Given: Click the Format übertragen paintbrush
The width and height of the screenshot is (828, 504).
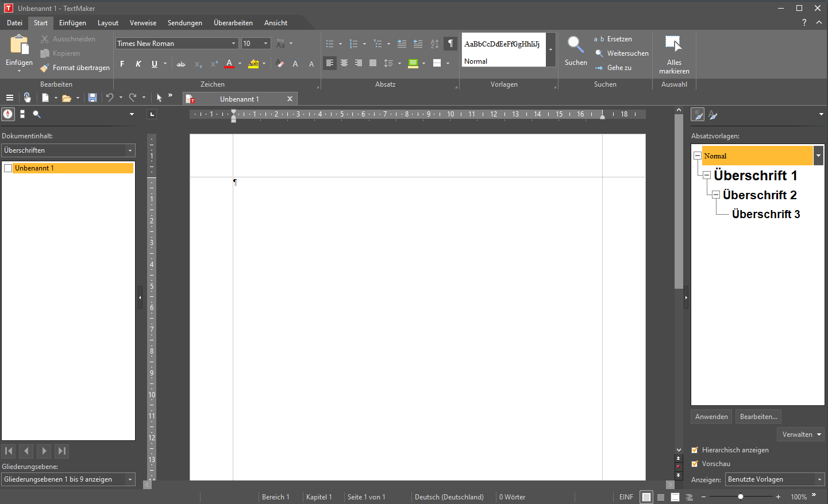Looking at the screenshot, I should pyautogui.click(x=45, y=68).
